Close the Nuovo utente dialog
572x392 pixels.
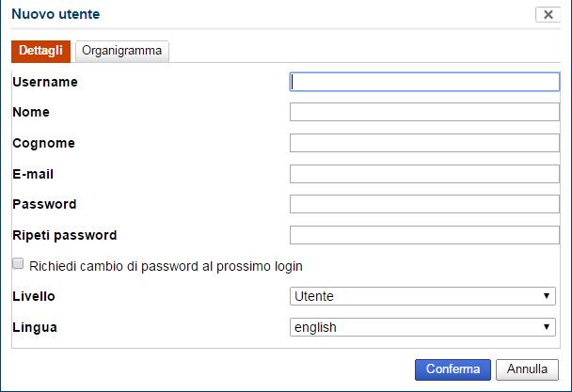[x=548, y=14]
